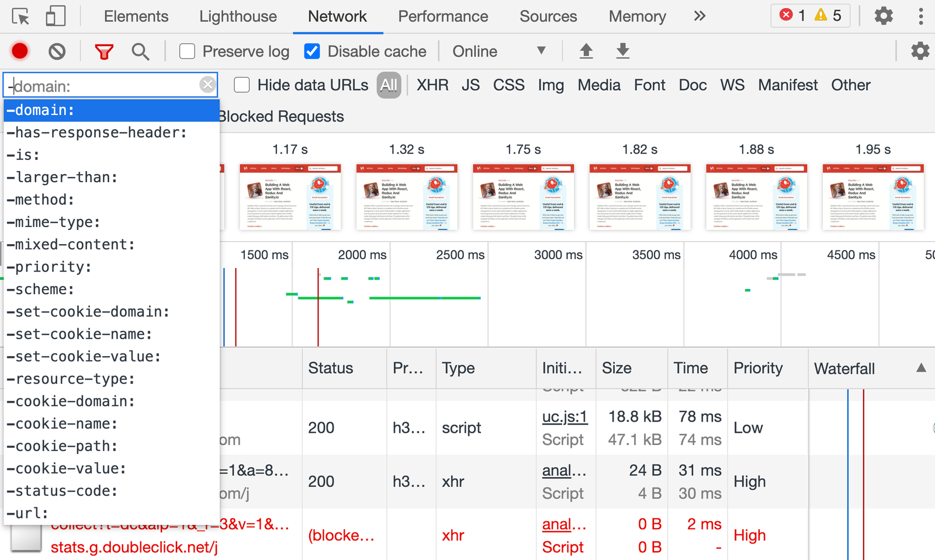This screenshot has width=935, height=560.
Task: Stop recording network log with red button
Action: coord(20,51)
